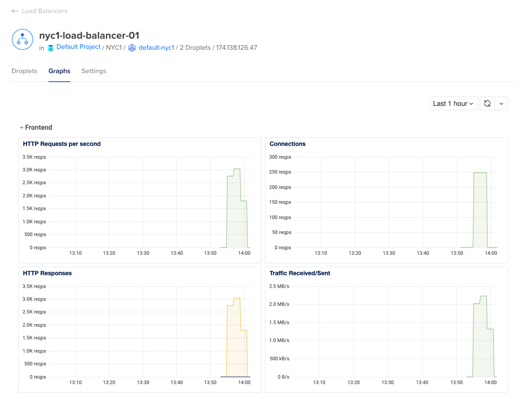Image resolution: width=532 pixels, height=399 pixels.
Task: Click the green plateau in Connections graph
Action: coord(480,173)
